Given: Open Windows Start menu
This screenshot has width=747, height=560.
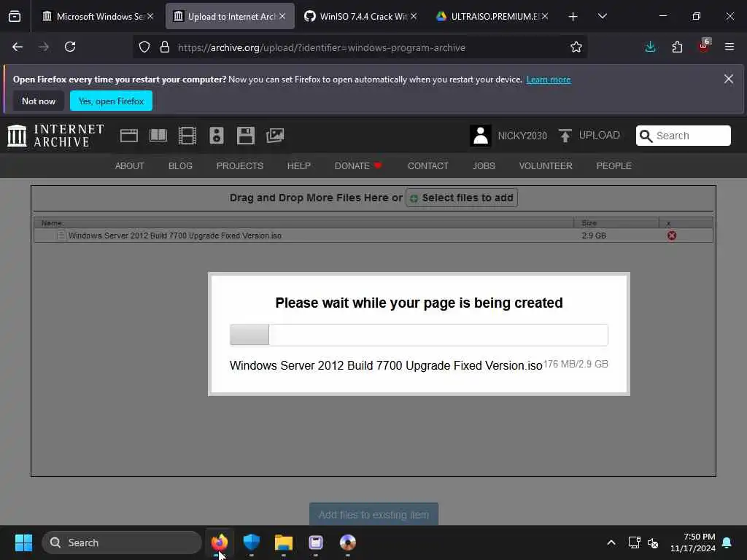Looking at the screenshot, I should (23, 542).
